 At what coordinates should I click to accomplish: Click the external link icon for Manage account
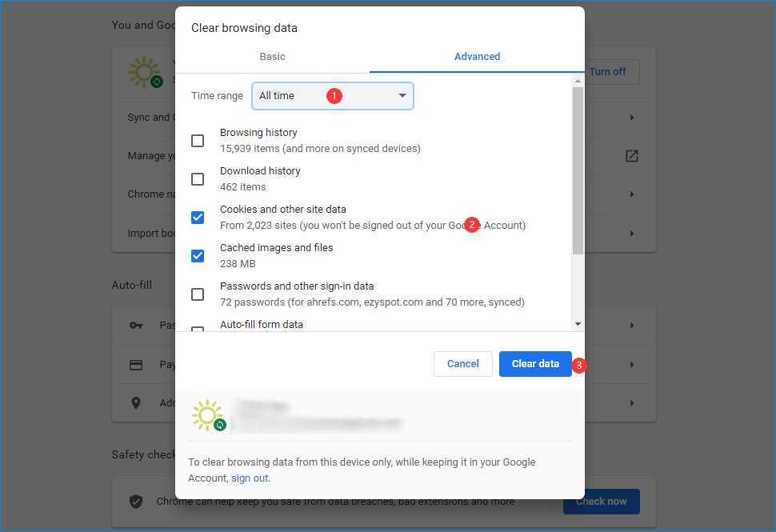click(632, 156)
